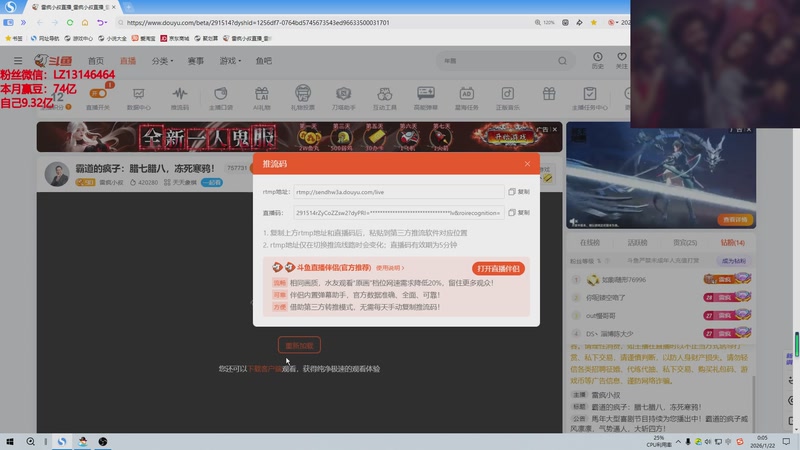800x450 pixels.
Task: Open the 刀塔助手 helper icon
Action: [x=343, y=98]
